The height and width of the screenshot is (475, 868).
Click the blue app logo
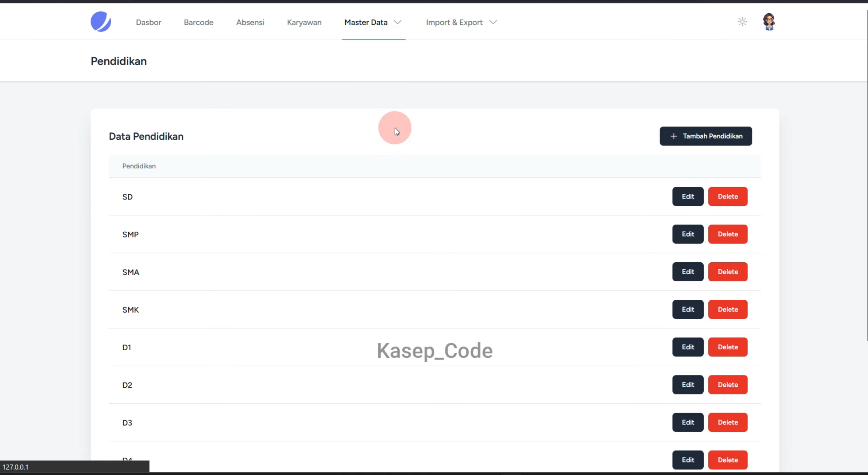[x=101, y=22]
